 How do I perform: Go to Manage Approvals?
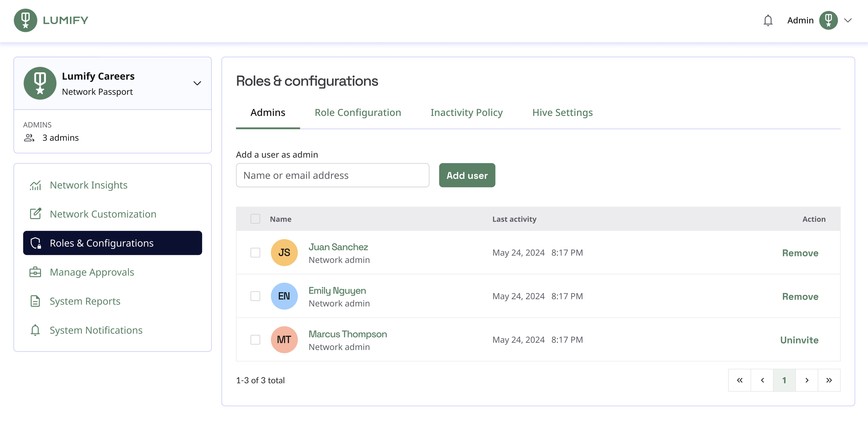pyautogui.click(x=112, y=272)
